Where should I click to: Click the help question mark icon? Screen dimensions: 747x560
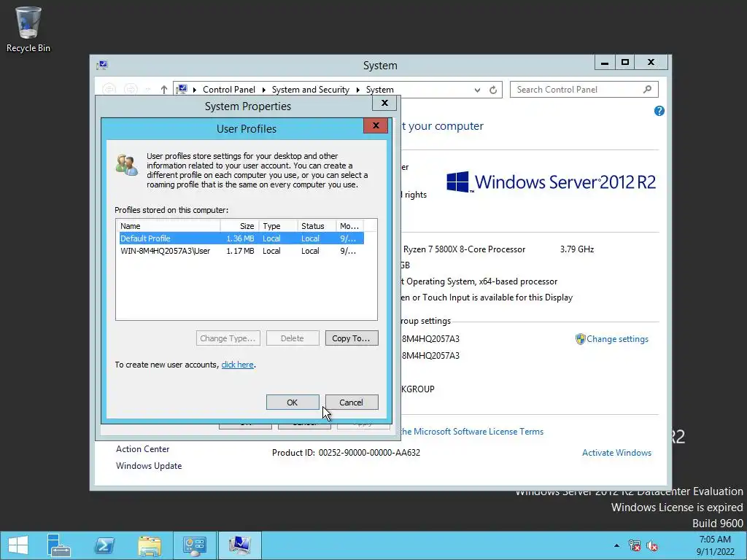(x=659, y=111)
